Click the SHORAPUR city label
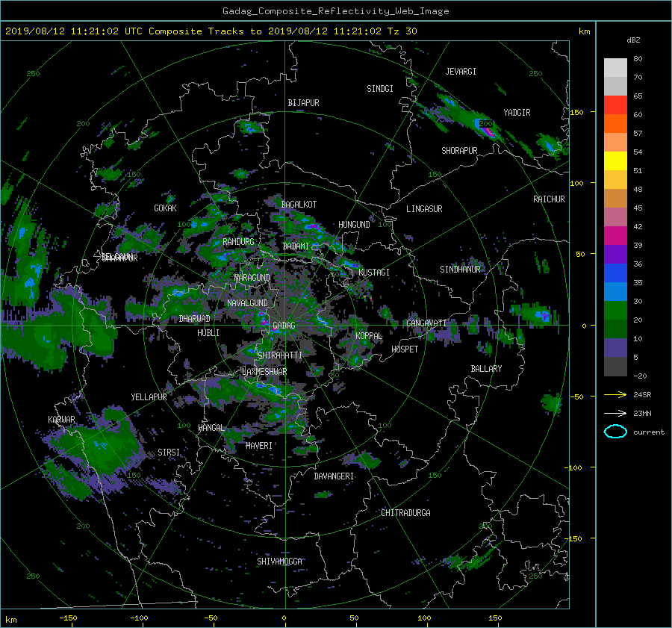 coord(459,151)
